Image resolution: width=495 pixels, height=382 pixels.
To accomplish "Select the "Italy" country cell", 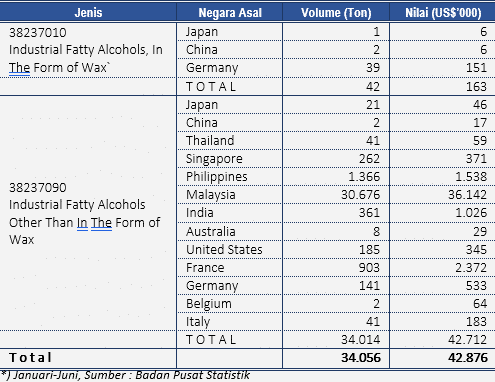I will 198,322.
